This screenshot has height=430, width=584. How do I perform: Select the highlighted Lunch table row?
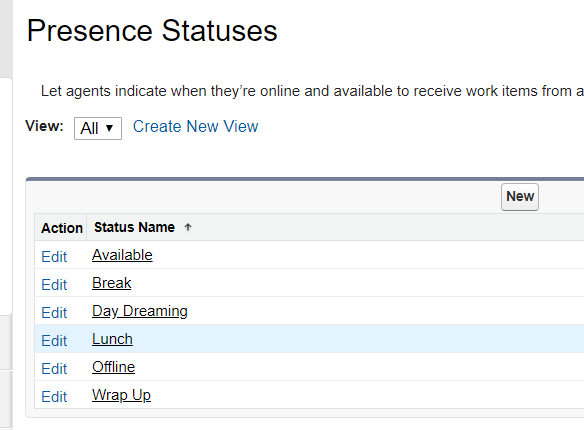(309, 339)
